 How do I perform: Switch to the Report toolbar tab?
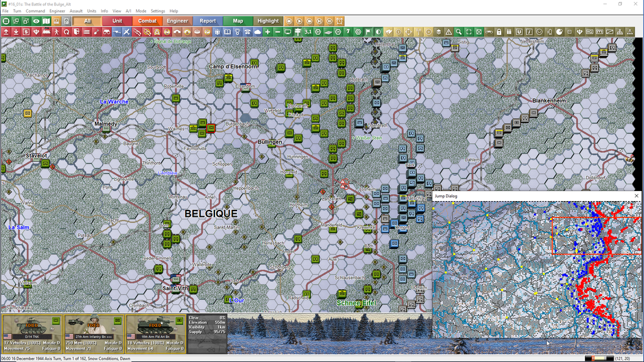[208, 21]
